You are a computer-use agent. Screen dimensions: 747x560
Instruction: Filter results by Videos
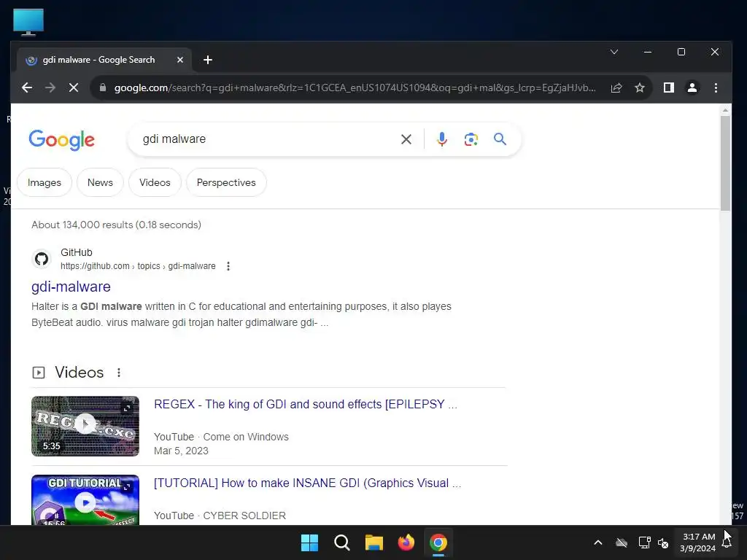tap(155, 182)
